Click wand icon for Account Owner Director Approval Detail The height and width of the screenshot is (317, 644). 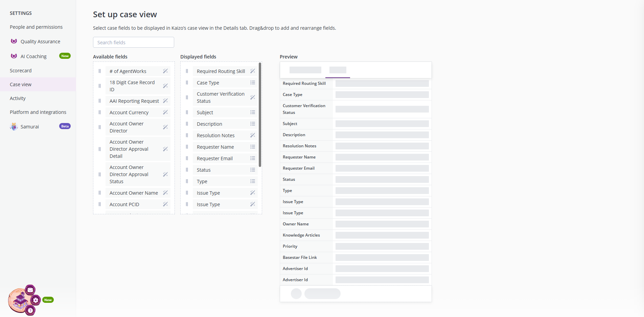pyautogui.click(x=165, y=149)
